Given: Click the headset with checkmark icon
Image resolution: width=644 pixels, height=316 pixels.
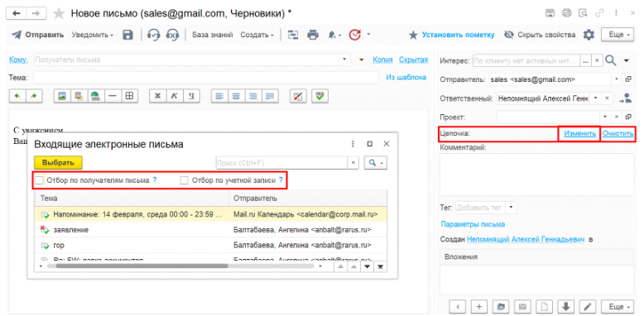Looking at the screenshot, I should coord(153,35).
